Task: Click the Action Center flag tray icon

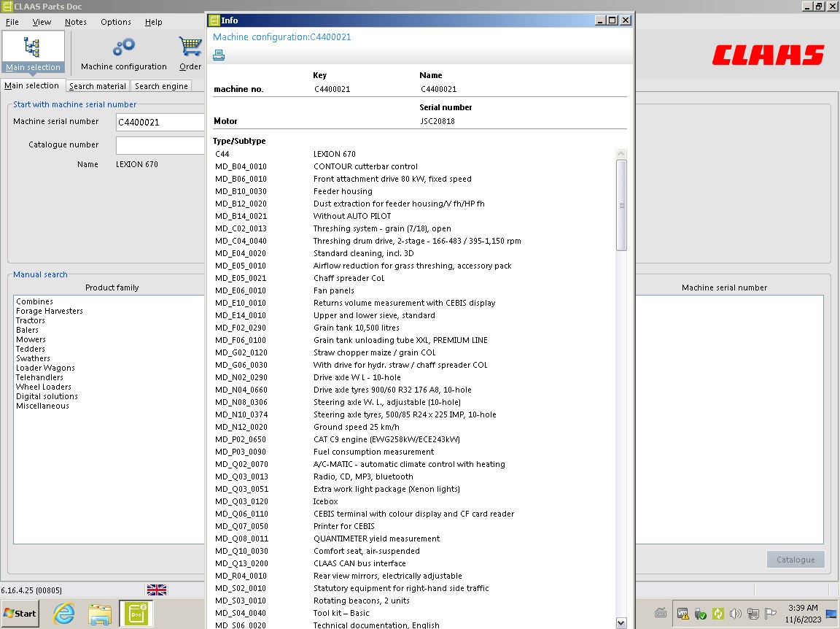Action: 771,614
